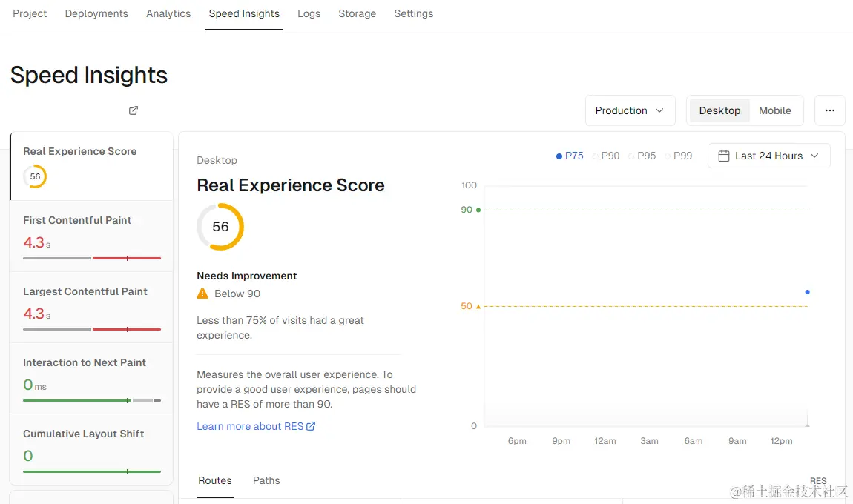Select the Cumulative Layout Shift card
This screenshot has height=504, width=853.
pyautogui.click(x=91, y=449)
